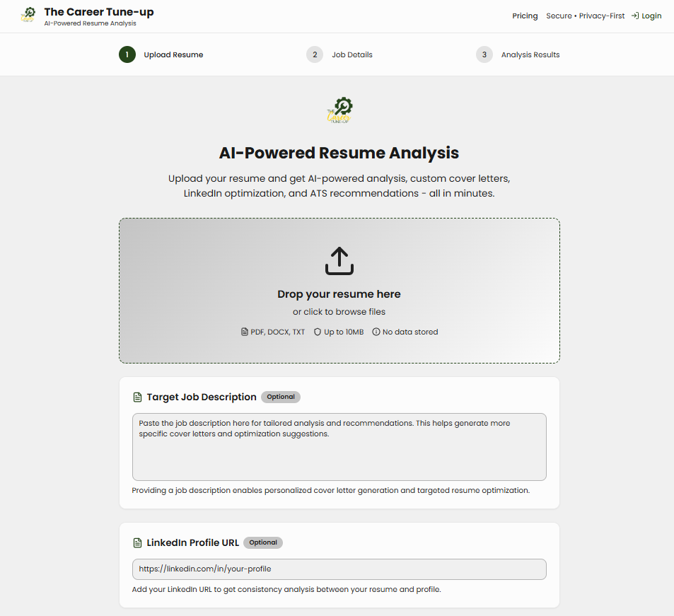Click the Secure • Privacy-First text
674x616 pixels.
click(585, 16)
